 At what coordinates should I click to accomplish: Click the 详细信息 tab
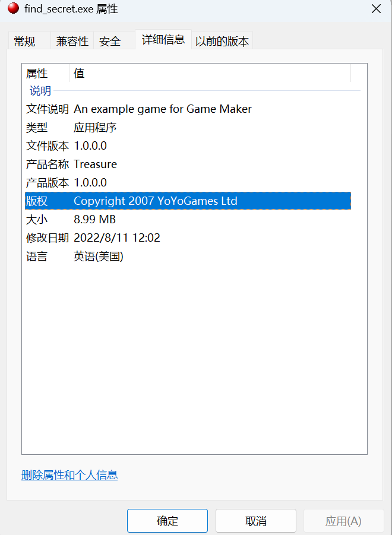[x=163, y=40]
